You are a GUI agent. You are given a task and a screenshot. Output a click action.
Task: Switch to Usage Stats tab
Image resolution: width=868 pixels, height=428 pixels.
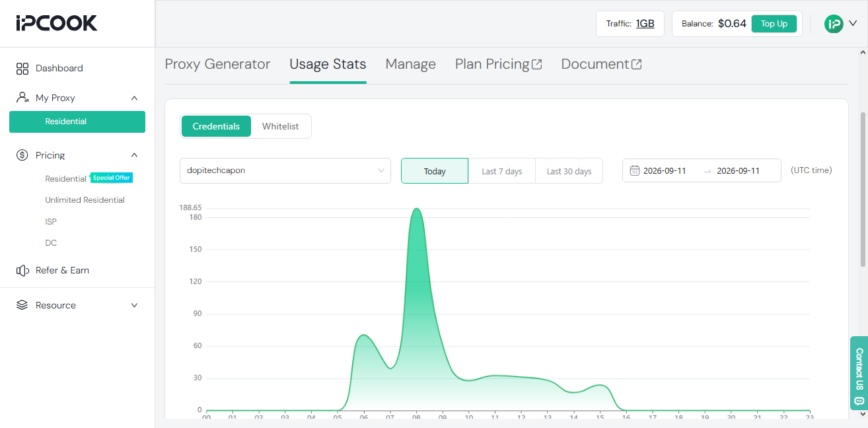tap(328, 64)
